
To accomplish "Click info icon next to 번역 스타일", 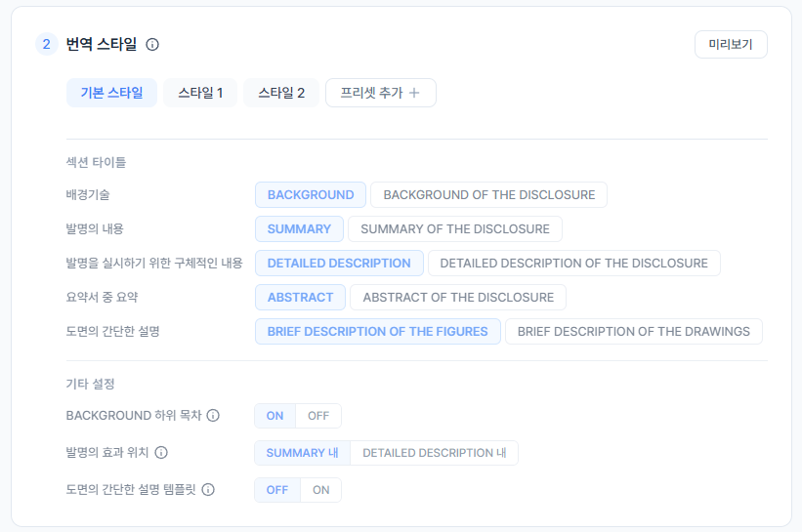I will point(152,44).
